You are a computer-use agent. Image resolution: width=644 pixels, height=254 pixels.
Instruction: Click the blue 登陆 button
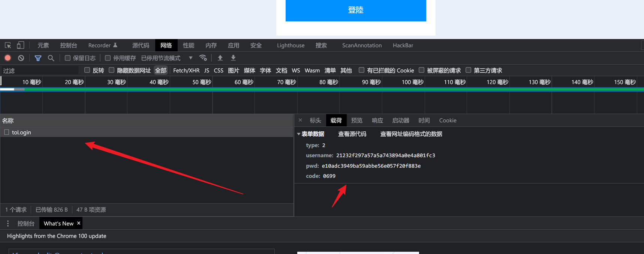[x=356, y=10]
